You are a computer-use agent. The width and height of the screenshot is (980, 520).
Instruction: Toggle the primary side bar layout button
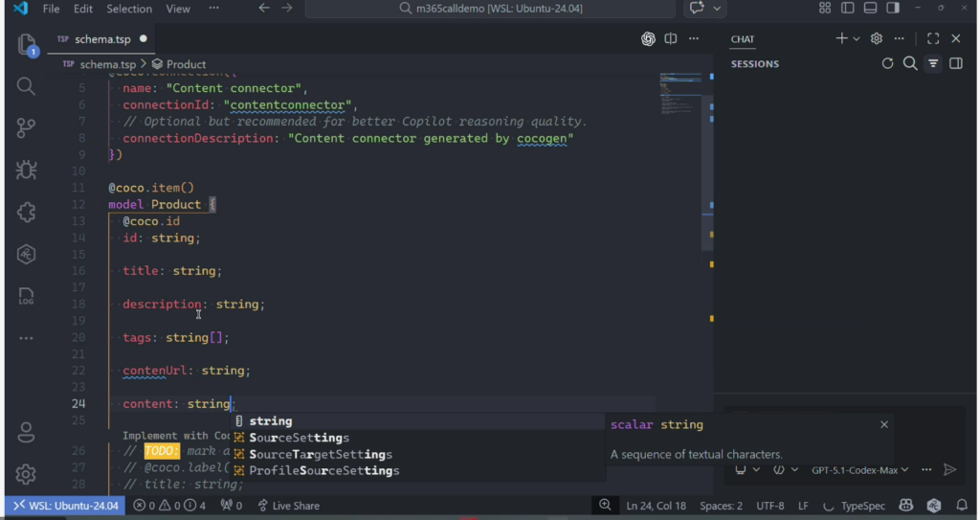848,9
